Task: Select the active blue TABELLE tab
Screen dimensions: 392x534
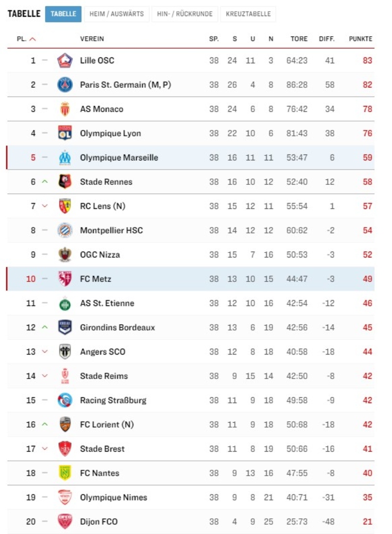Action: [x=63, y=14]
